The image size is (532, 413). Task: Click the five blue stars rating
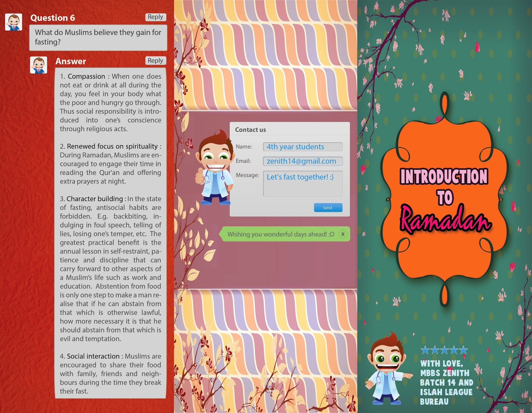(x=444, y=350)
